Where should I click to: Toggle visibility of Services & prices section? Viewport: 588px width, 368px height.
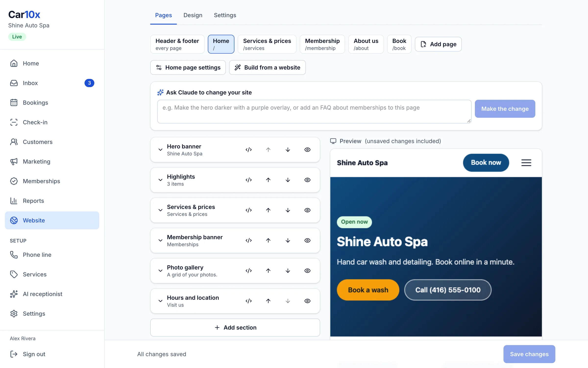click(x=307, y=210)
